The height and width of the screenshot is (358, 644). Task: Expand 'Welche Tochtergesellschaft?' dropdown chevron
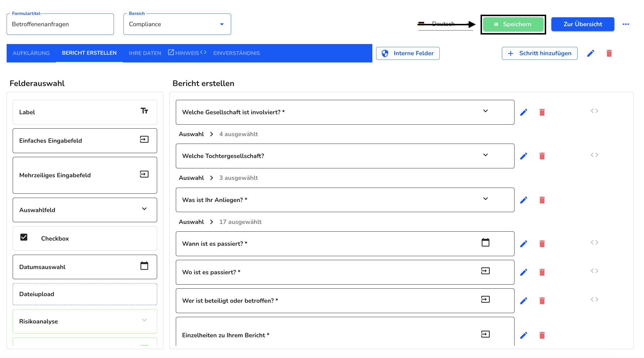[x=485, y=155]
